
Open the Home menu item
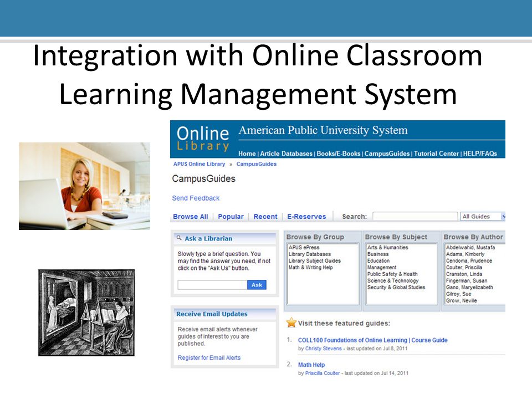tap(247, 154)
